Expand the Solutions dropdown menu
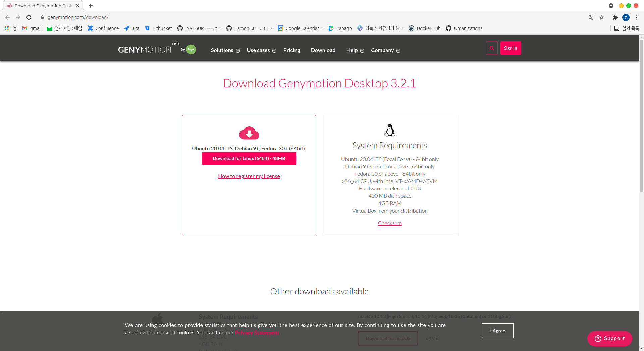The width and height of the screenshot is (644, 351). [225, 50]
